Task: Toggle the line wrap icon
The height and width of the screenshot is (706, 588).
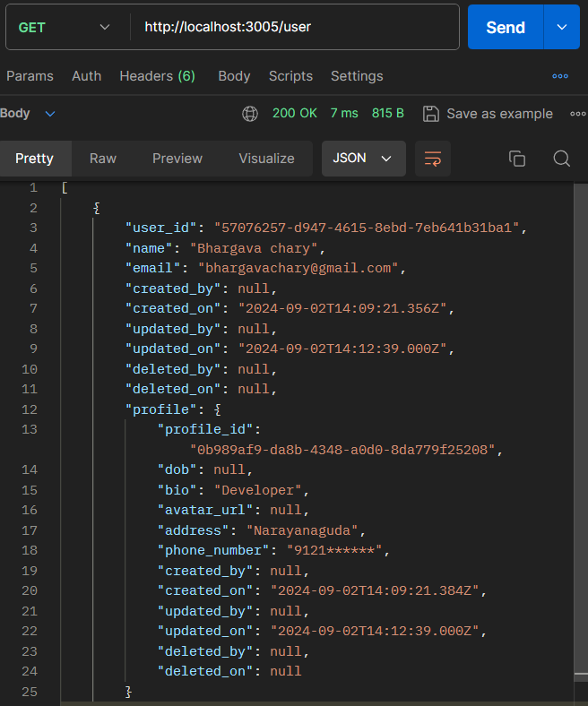Action: tap(433, 159)
